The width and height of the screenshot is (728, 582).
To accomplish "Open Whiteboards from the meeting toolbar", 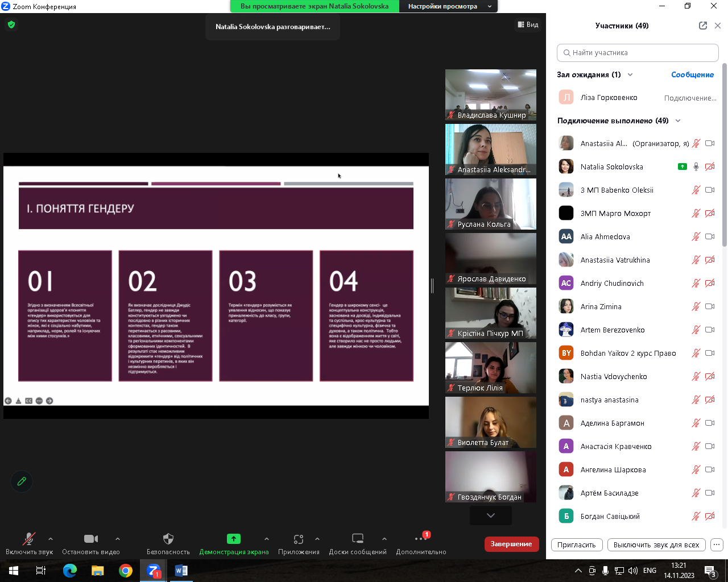I will pyautogui.click(x=358, y=539).
